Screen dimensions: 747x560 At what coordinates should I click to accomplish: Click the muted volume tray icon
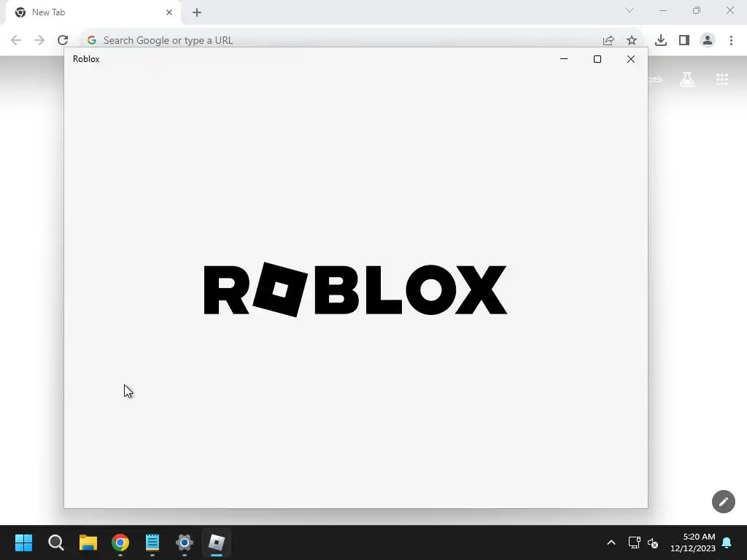point(653,542)
